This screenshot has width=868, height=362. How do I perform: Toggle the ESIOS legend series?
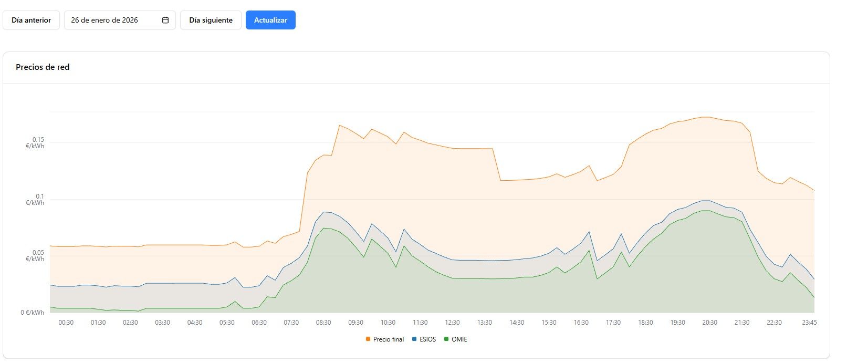coord(427,339)
